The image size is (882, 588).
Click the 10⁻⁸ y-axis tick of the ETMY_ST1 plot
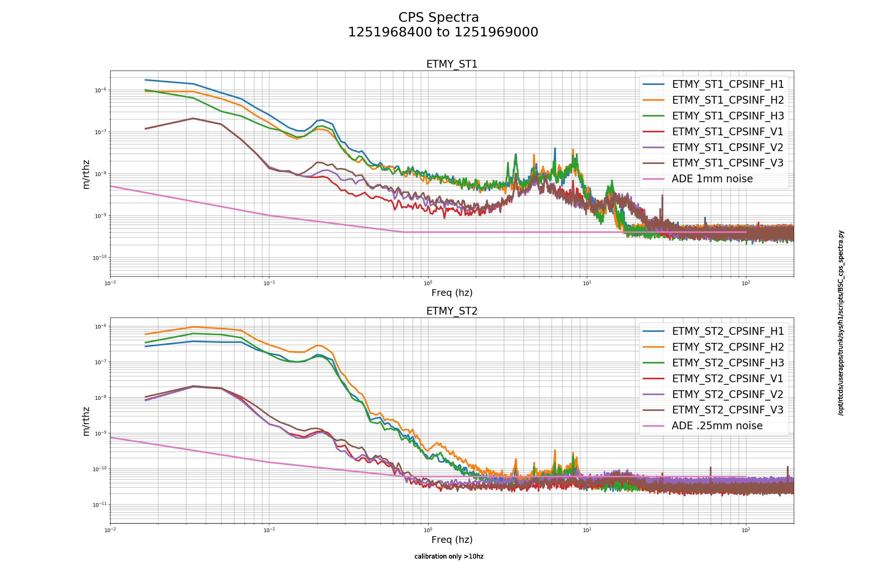100,174
